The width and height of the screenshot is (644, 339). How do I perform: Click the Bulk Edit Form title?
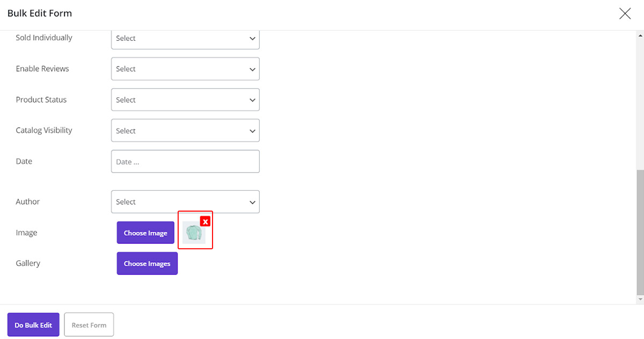(x=40, y=13)
